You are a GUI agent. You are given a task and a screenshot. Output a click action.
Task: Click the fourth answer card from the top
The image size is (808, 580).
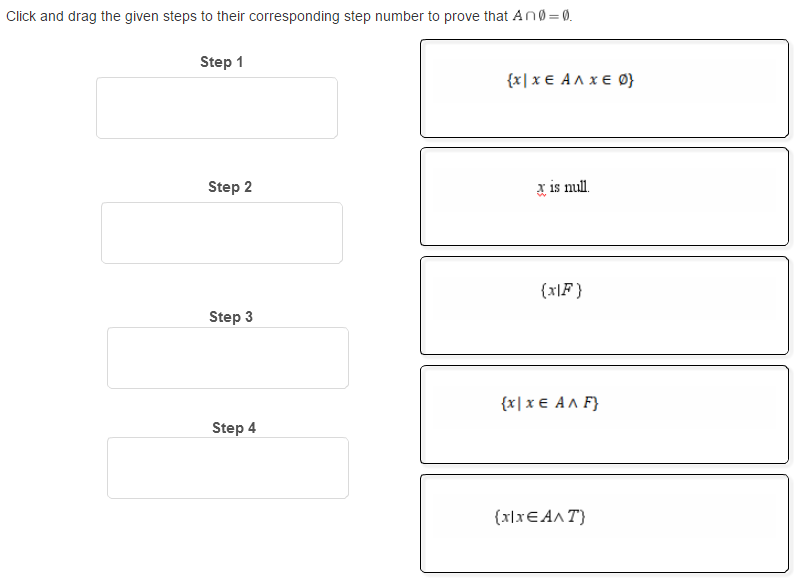pyautogui.click(x=604, y=414)
